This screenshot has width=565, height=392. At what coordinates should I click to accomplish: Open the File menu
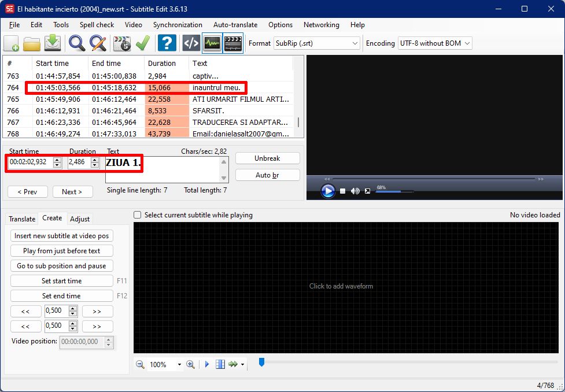[14, 25]
